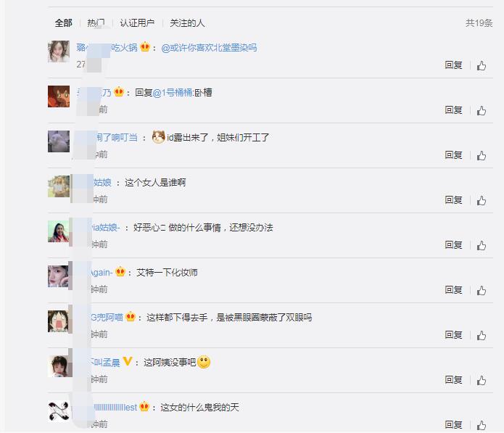504x433 pixels.
Task: Open the 热门 comments tab
Action: click(x=96, y=22)
